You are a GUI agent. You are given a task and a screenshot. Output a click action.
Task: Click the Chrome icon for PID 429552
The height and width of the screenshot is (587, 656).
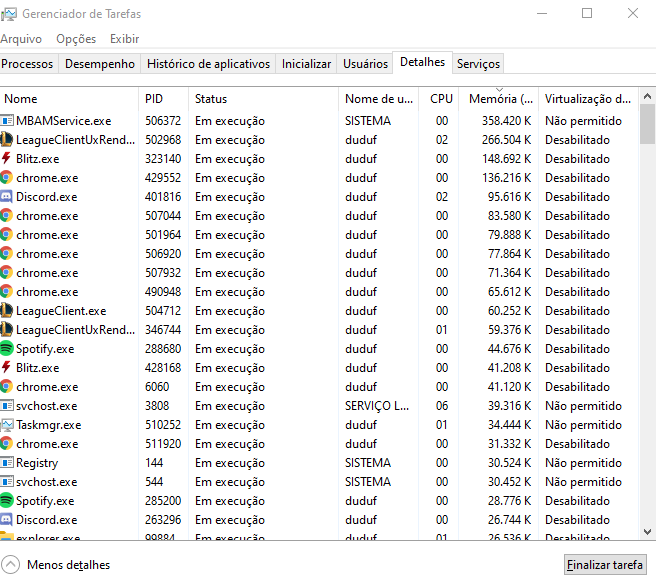[6, 178]
